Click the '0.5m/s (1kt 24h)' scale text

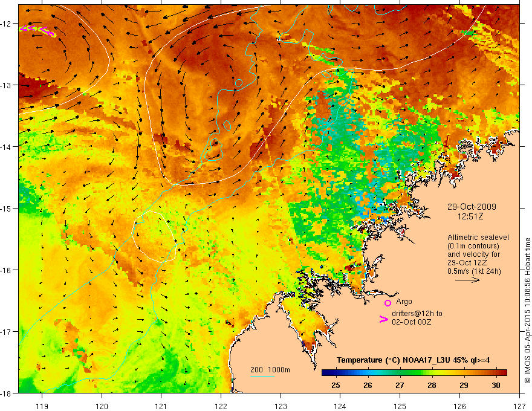474,271
